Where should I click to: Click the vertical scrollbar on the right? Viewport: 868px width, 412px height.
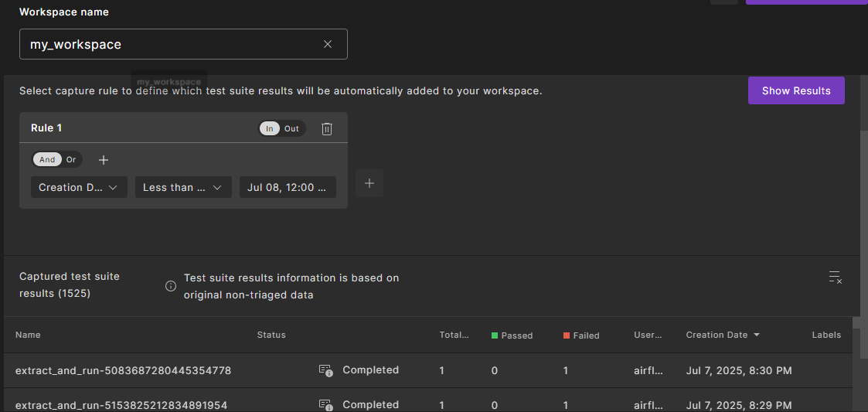pos(863,193)
